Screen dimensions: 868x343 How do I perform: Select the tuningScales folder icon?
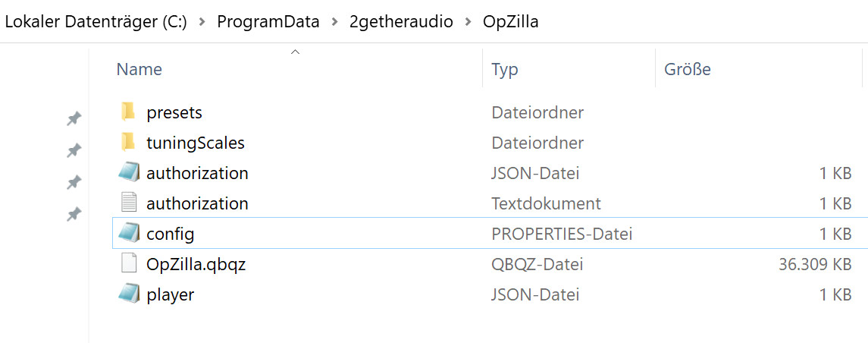[x=128, y=143]
